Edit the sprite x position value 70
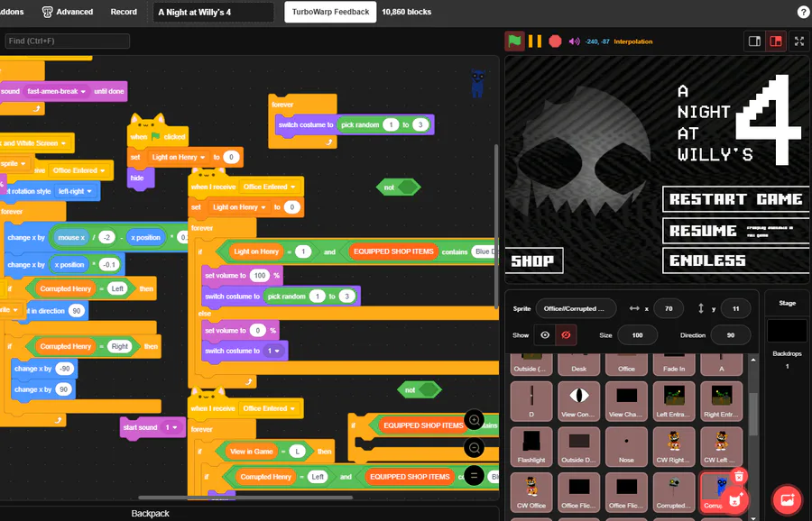Image resolution: width=812 pixels, height=521 pixels. point(669,308)
